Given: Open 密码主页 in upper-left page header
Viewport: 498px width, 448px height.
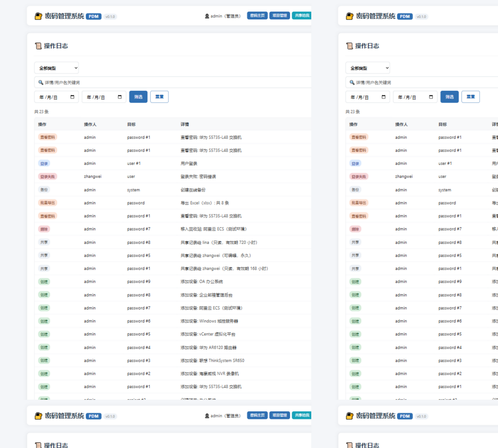Looking at the screenshot, I should click(x=257, y=16).
